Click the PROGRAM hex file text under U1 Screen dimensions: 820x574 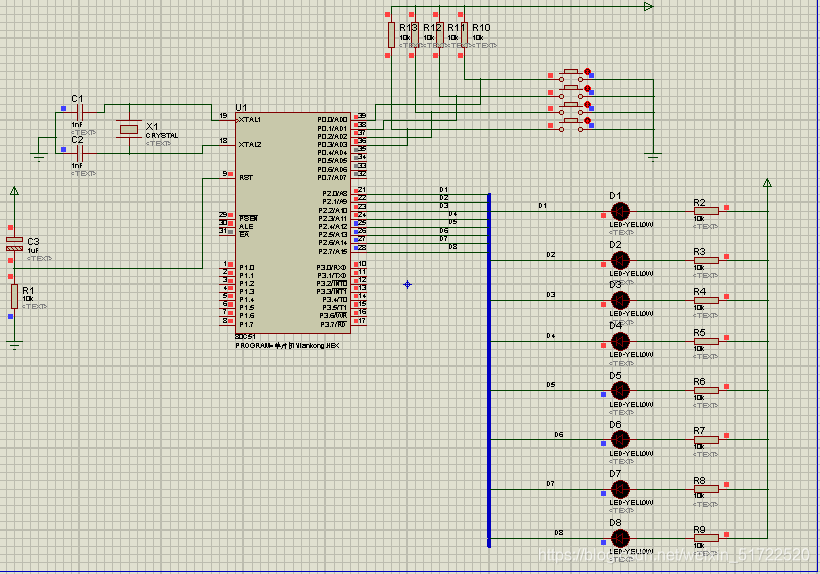(287, 346)
